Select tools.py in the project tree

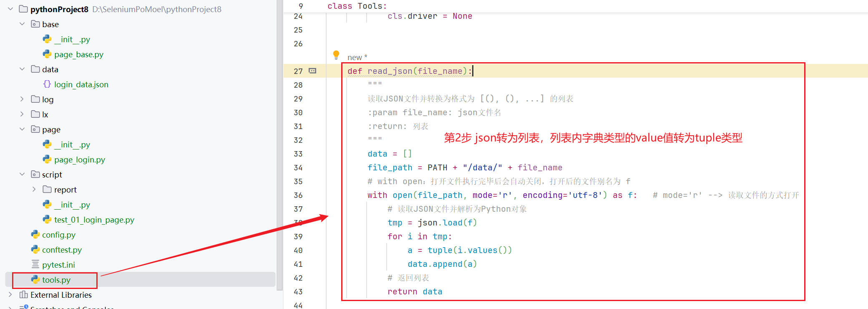pos(56,280)
